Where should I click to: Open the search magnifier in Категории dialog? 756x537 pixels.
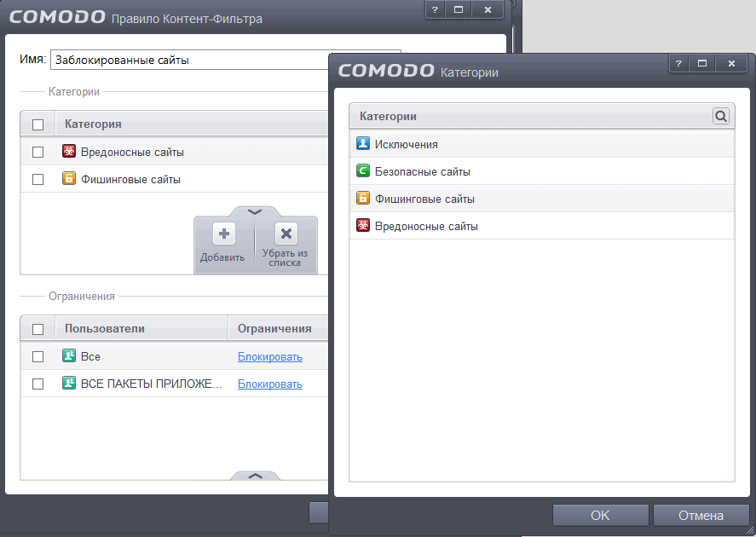coord(720,115)
